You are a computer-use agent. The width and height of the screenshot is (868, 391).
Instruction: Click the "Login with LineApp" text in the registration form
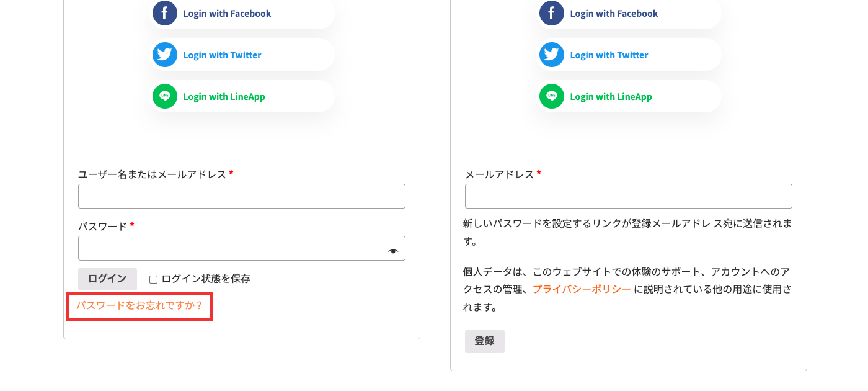pos(611,96)
